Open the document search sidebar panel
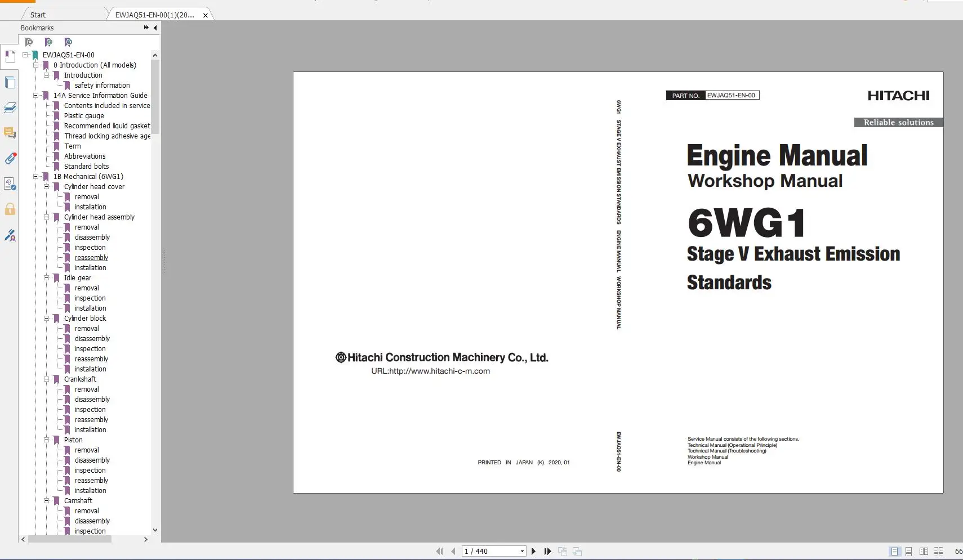The image size is (963, 560). coord(10,184)
